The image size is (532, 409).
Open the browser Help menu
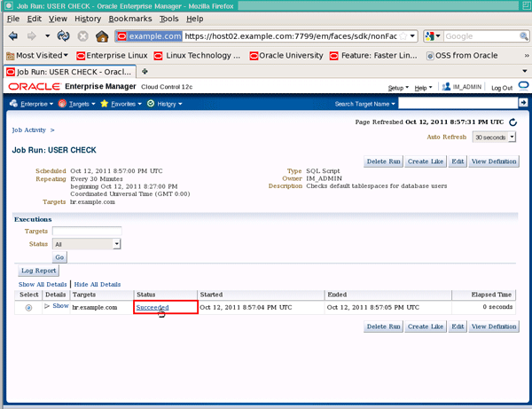click(195, 19)
